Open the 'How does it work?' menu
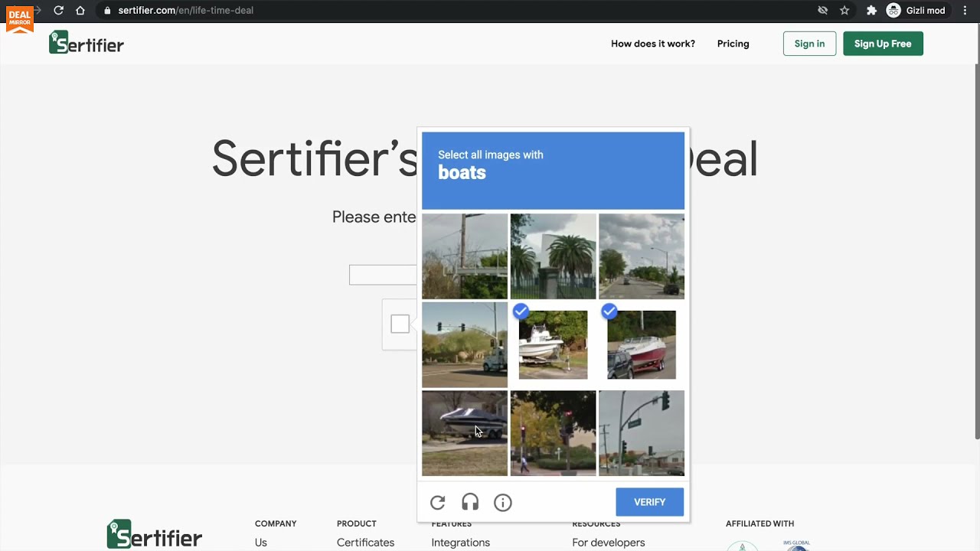Screen dimensions: 980x551 (x=653, y=44)
